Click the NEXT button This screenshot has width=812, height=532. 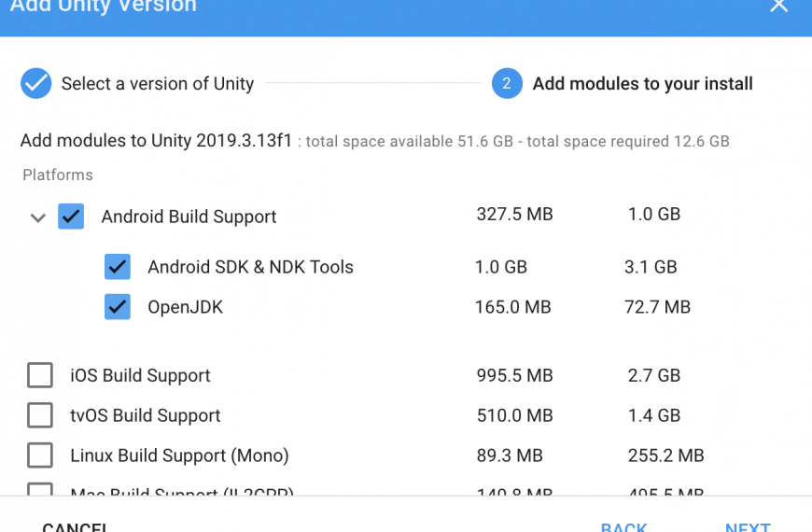tap(748, 527)
